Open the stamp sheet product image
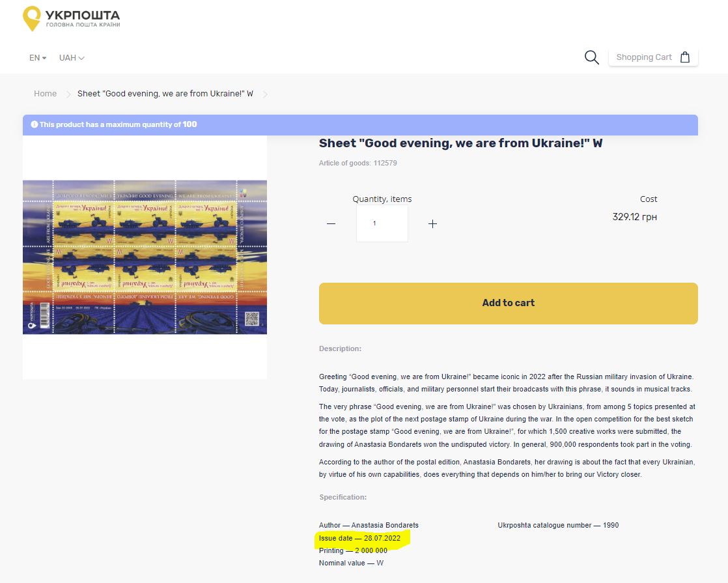Viewport: 728px width, 583px height. 145,257
